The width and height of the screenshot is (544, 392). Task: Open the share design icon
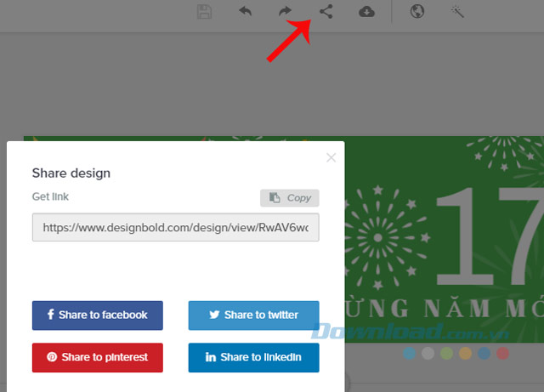point(326,11)
